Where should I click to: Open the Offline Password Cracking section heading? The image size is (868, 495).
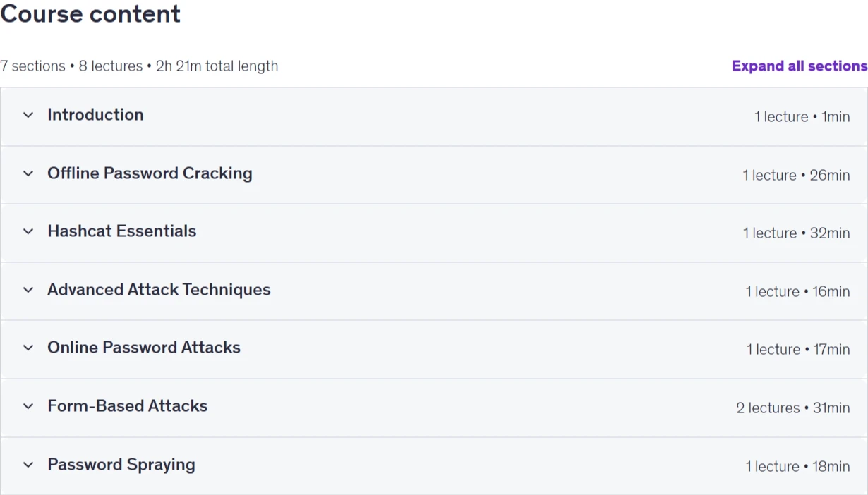[x=150, y=173]
